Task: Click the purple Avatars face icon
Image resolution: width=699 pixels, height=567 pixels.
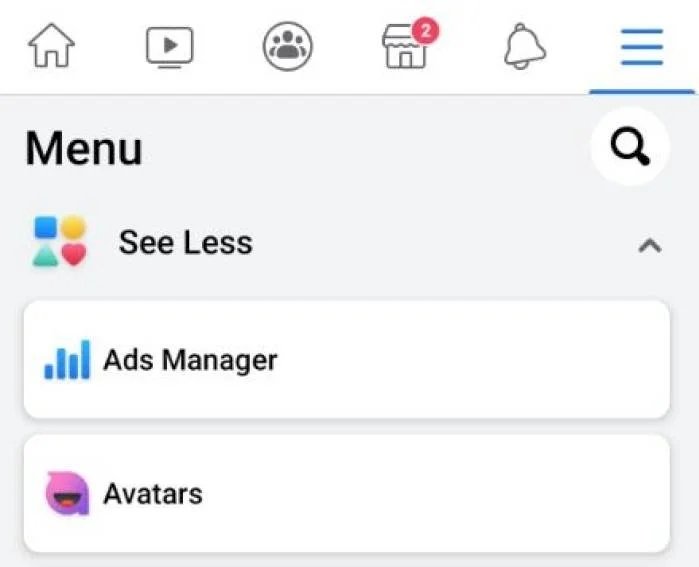Action: pyautogui.click(x=67, y=494)
